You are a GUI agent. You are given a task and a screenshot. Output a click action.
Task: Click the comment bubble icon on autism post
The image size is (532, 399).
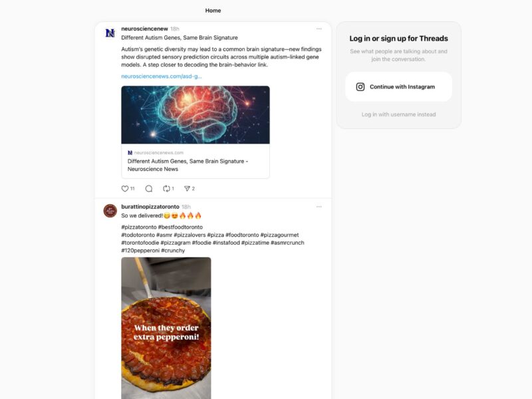[x=148, y=189]
